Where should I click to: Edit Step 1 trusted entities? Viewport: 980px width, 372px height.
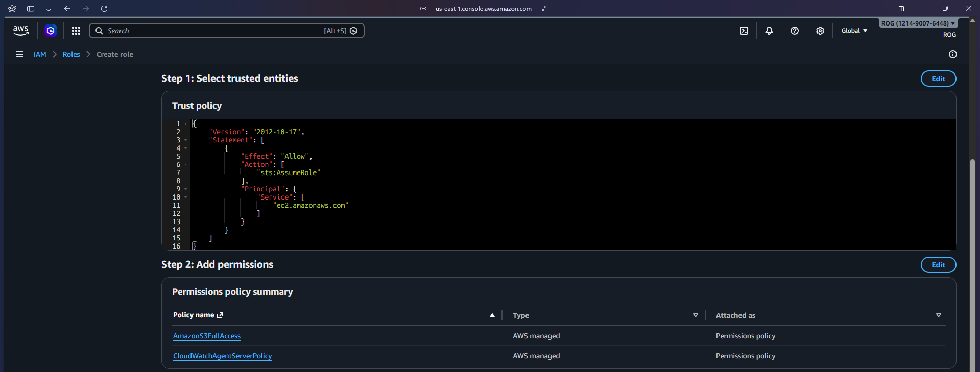[938, 79]
